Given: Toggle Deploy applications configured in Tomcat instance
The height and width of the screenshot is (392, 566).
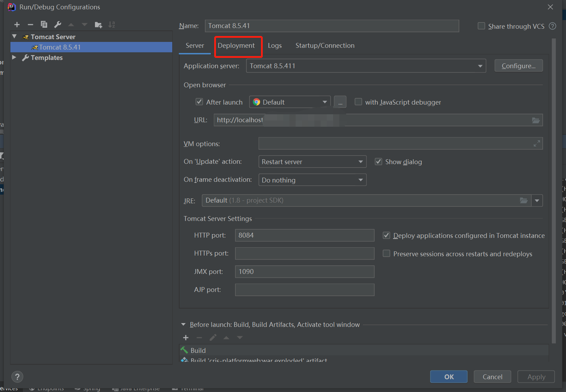Looking at the screenshot, I should pyautogui.click(x=386, y=235).
